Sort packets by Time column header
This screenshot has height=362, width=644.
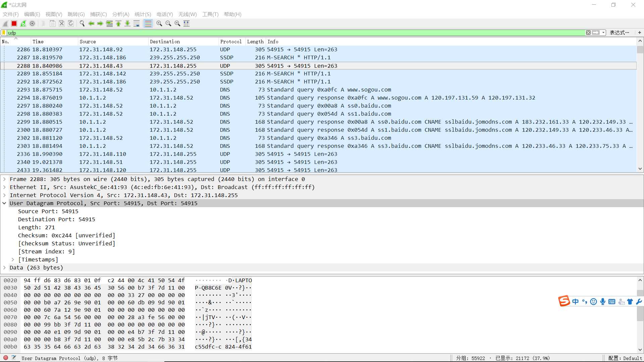pos(54,42)
